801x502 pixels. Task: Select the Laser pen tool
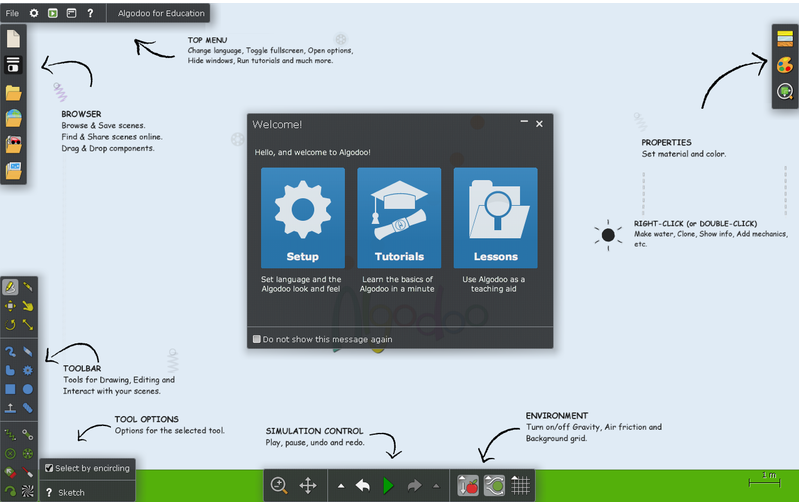[x=28, y=472]
